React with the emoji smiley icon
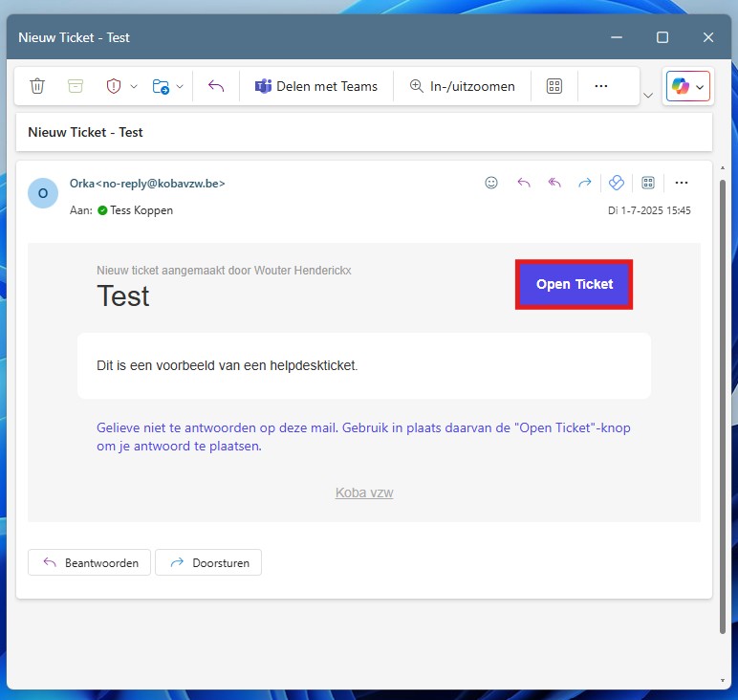 (491, 183)
